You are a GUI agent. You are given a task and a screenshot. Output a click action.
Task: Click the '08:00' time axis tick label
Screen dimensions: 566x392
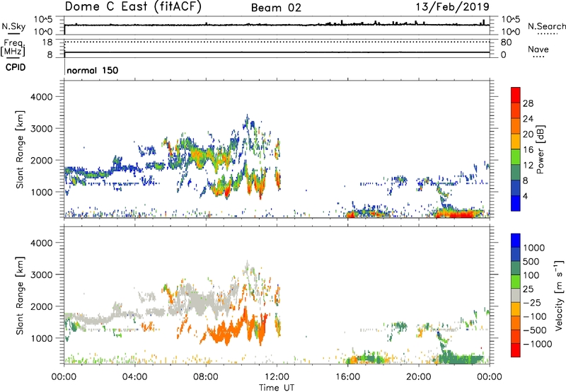coord(206,377)
